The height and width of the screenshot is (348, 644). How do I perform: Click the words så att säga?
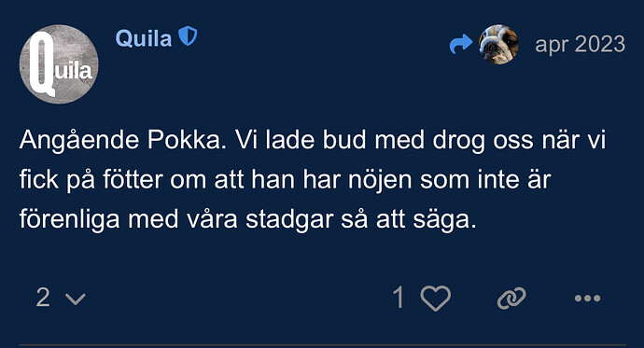[x=409, y=219]
